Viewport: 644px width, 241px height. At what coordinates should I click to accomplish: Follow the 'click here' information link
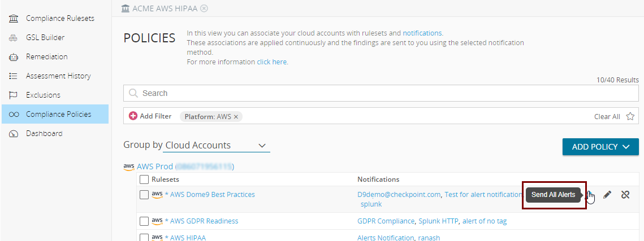coord(271,62)
